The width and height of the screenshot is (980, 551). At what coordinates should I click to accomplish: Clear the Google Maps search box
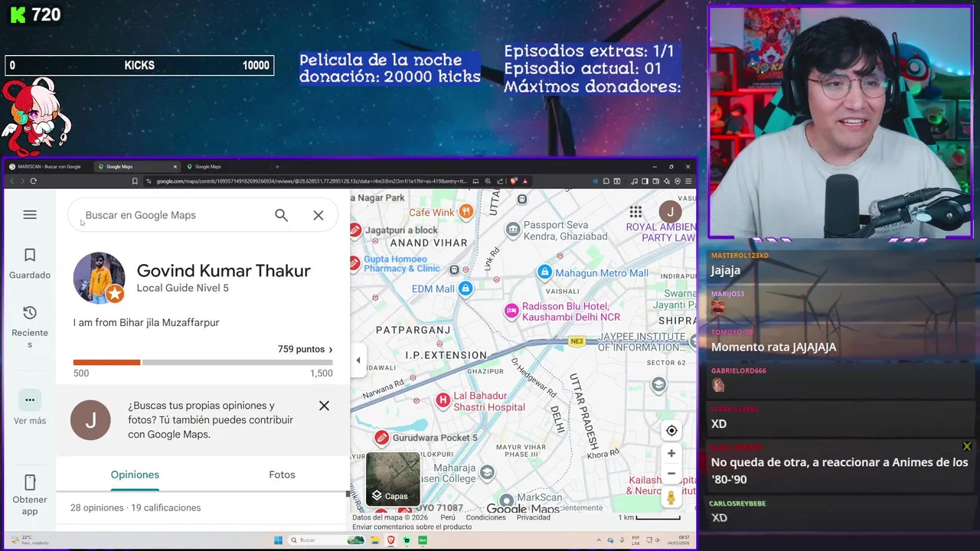(318, 216)
